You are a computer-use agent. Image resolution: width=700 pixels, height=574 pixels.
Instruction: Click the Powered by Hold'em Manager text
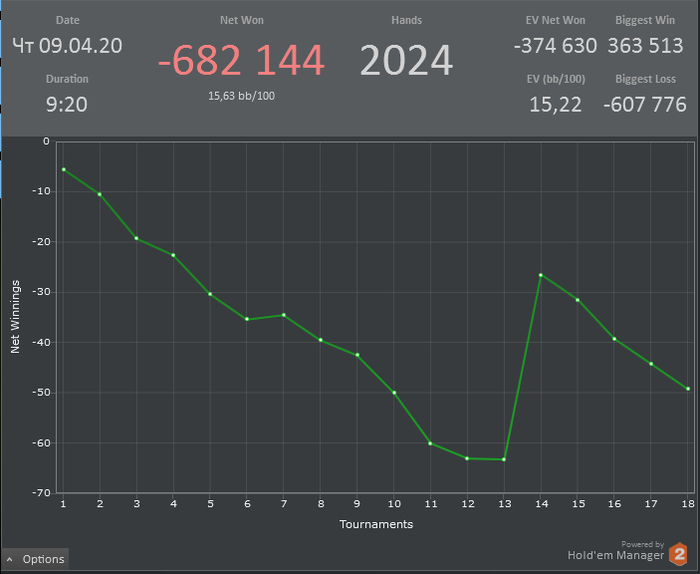[x=616, y=551]
